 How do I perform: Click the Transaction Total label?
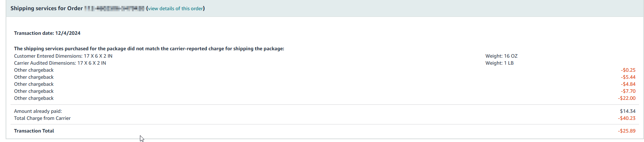click(34, 131)
